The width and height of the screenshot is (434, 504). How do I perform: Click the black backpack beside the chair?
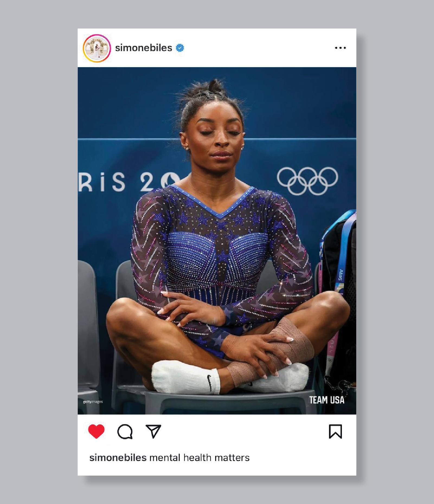tap(339, 298)
